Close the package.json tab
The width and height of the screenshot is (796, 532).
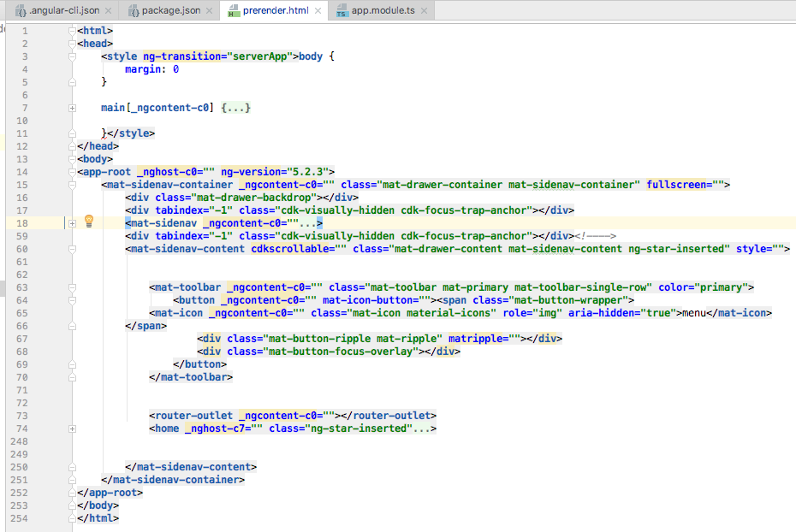coord(209,10)
